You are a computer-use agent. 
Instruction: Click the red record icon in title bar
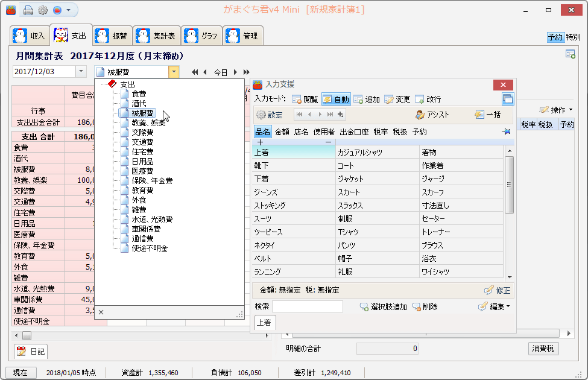click(x=57, y=10)
